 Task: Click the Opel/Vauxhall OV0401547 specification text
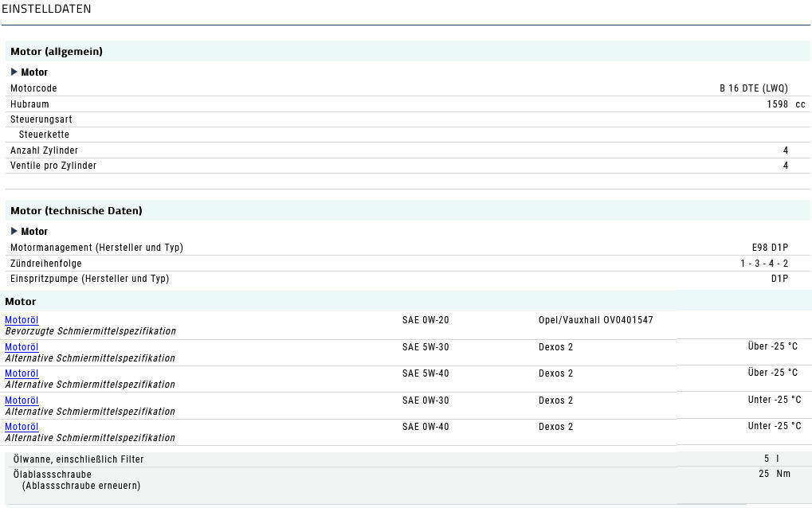595,320
